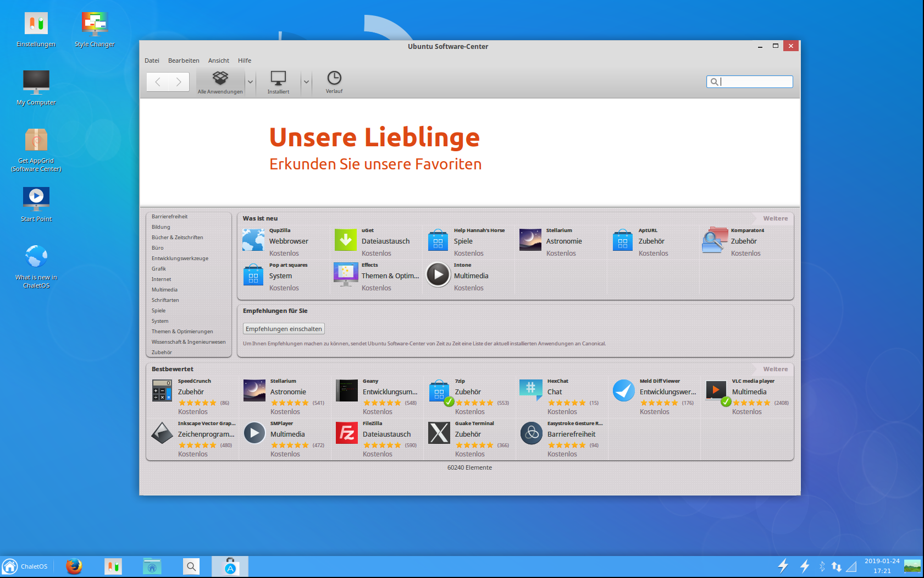Screen dimensions: 924x578
Task: Select the Multimedia category in the sidebar
Action: [x=164, y=290]
